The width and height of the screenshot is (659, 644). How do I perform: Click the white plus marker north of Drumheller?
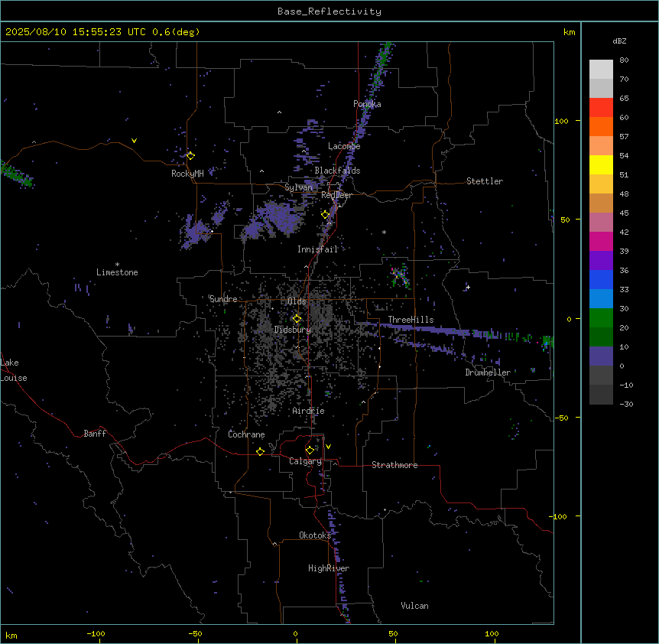pyautogui.click(x=468, y=287)
